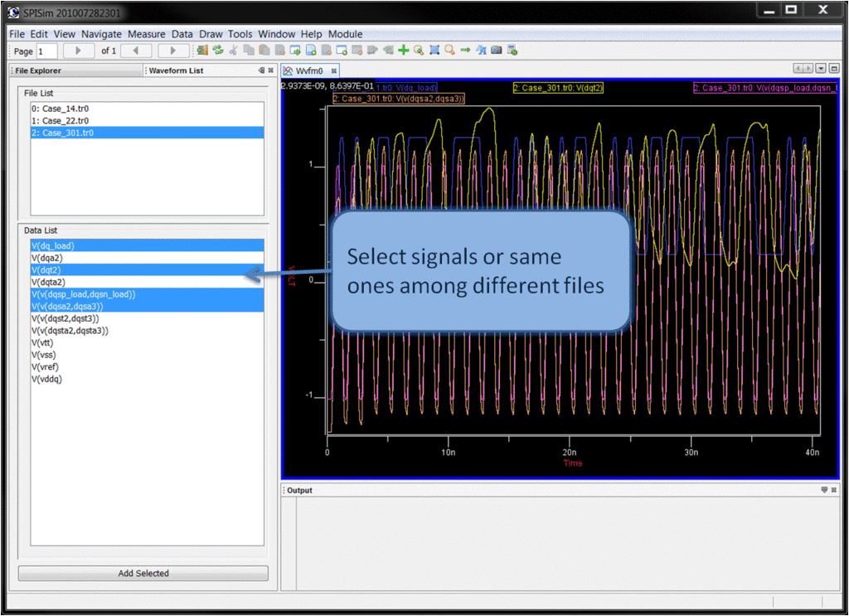The width and height of the screenshot is (849, 616).
Task: Click the zoom-fit icon in toolbar
Action: pos(434,51)
